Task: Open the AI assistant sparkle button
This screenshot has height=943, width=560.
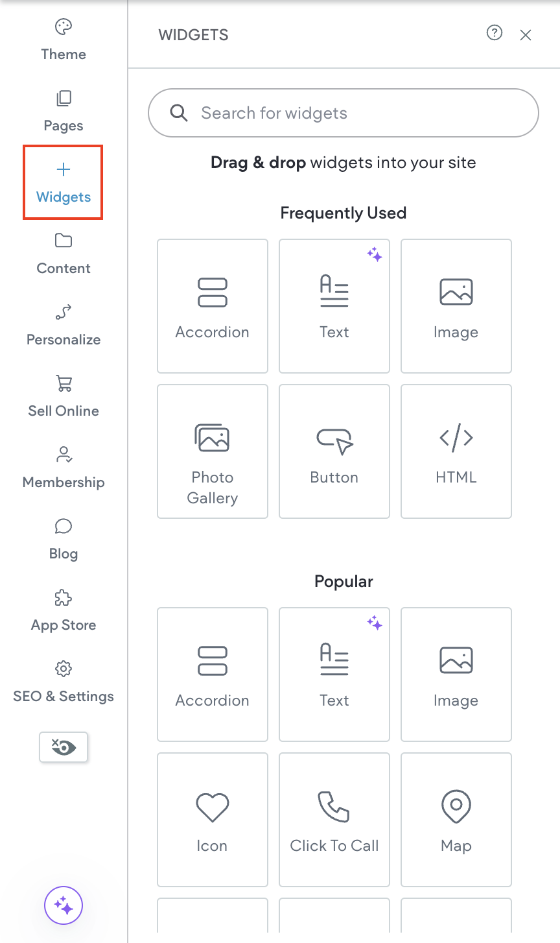Action: pyautogui.click(x=63, y=905)
